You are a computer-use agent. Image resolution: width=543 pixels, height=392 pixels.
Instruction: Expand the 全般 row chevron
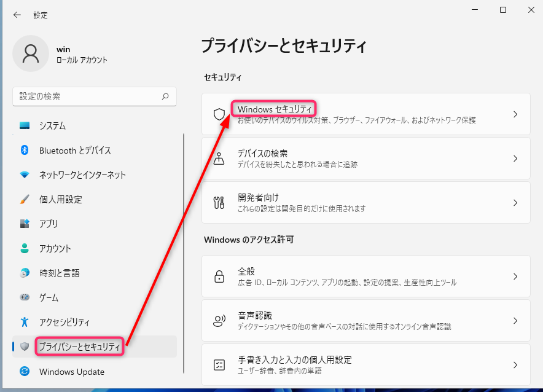[x=515, y=276]
